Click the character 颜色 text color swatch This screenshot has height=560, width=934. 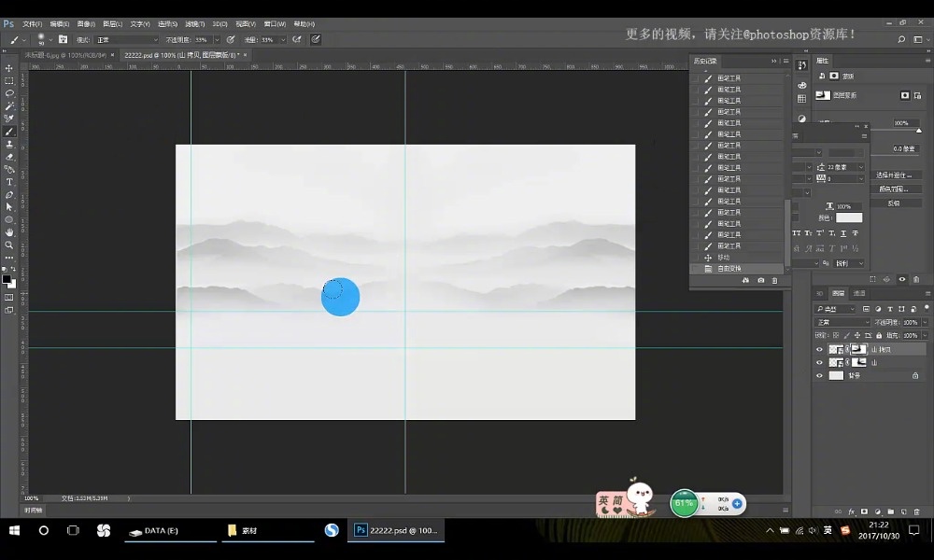(849, 217)
